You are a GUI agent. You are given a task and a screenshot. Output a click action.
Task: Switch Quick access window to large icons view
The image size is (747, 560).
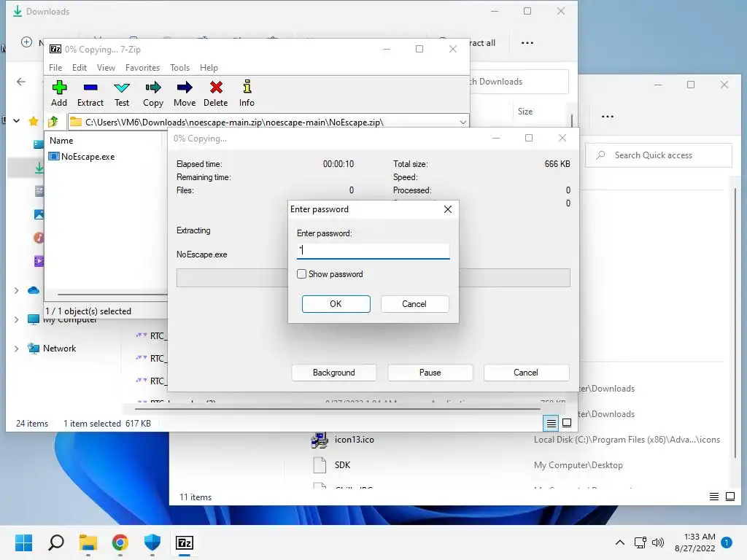(729, 497)
